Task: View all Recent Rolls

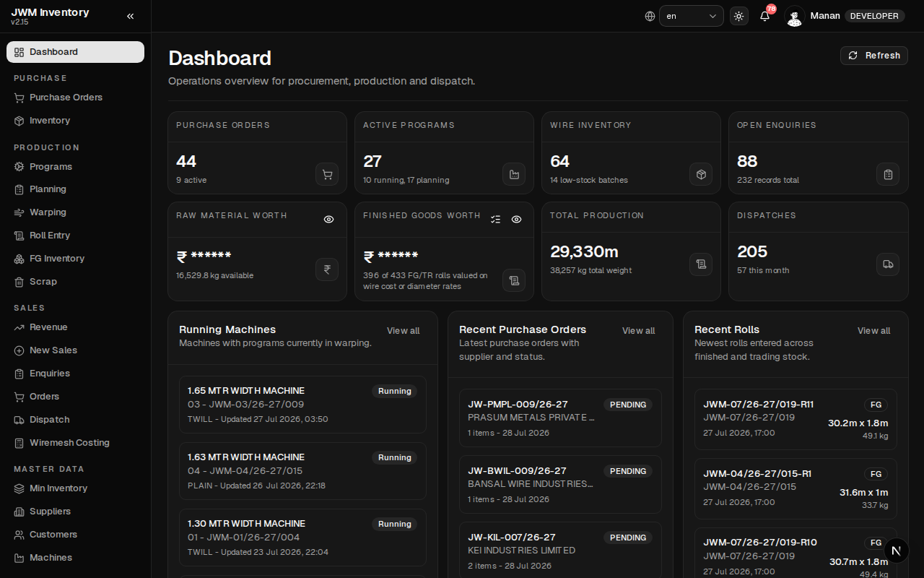Action: point(873,331)
